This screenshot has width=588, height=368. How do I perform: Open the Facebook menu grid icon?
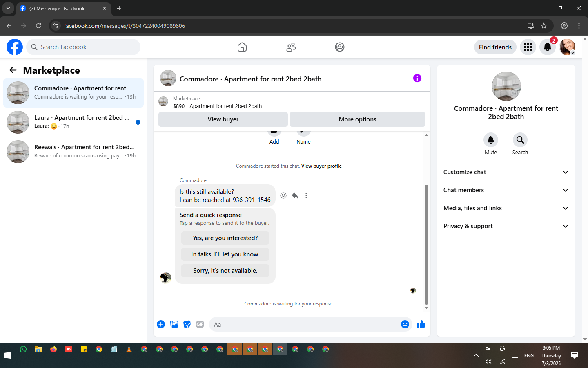click(528, 47)
